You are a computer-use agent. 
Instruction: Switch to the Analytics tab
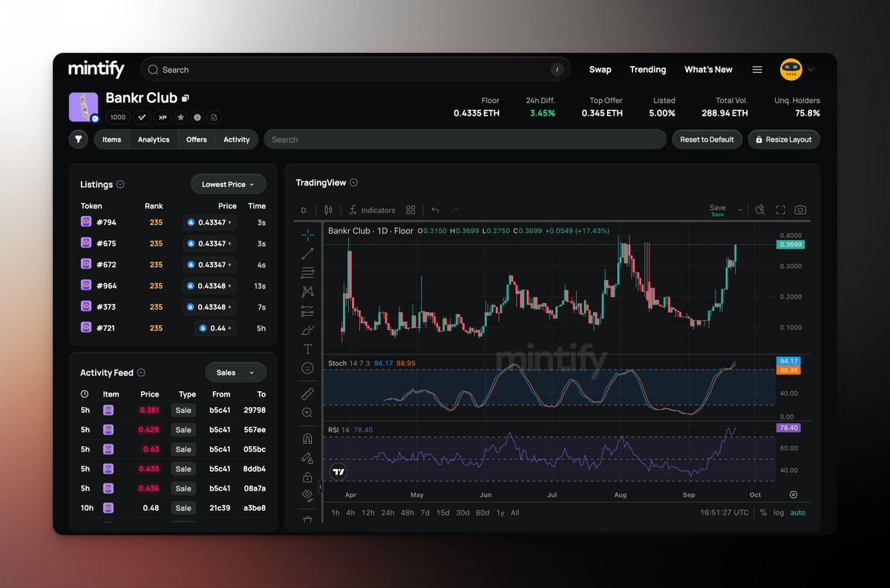pyautogui.click(x=154, y=139)
